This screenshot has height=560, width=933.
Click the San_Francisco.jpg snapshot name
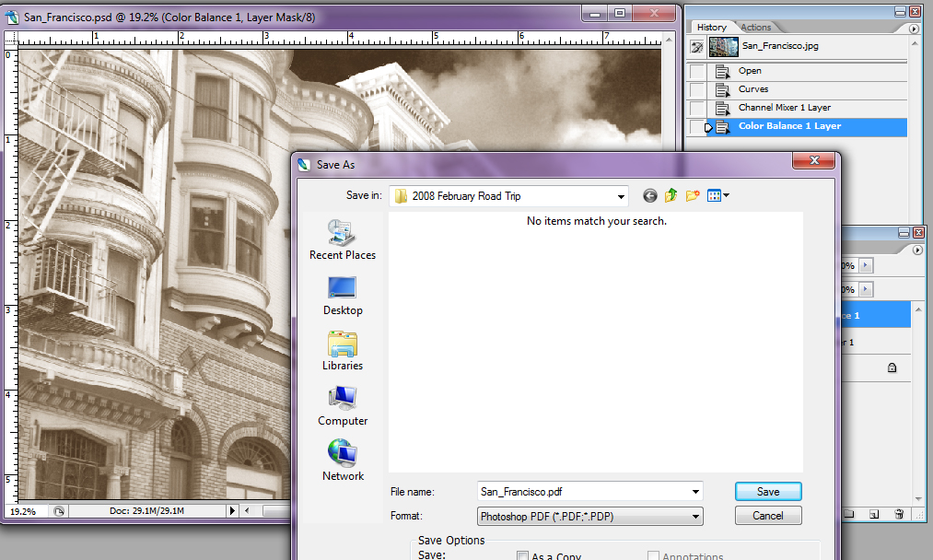(x=780, y=46)
